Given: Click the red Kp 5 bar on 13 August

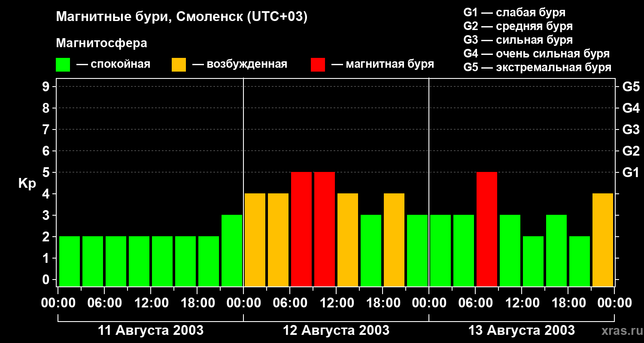Looking at the screenshot, I should click(x=487, y=229).
